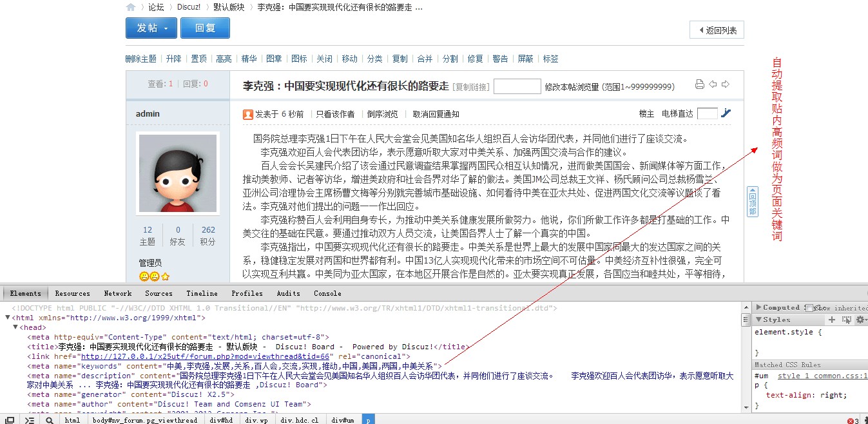Switch to the Timeline tab
Viewport: 868px width, 424px height.
point(202,293)
